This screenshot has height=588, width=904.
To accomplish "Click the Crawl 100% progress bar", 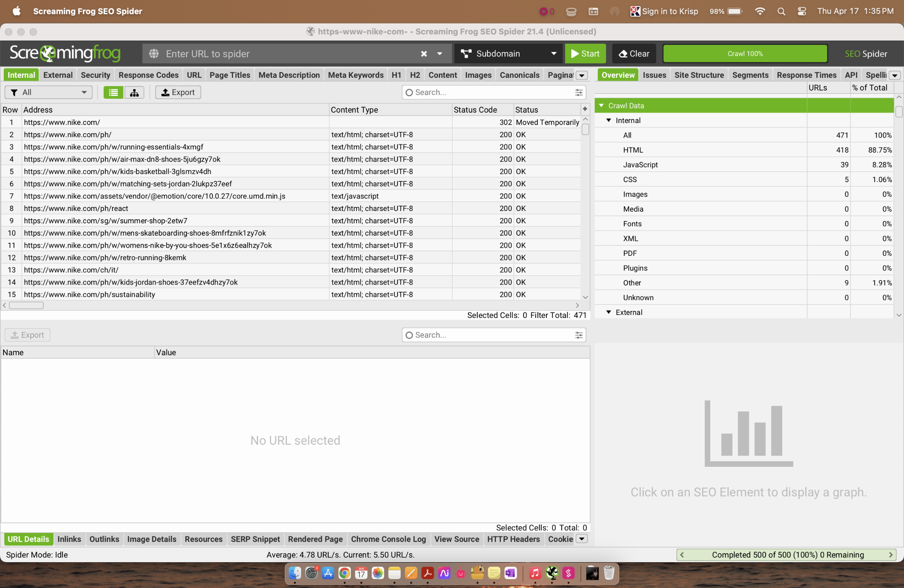I will [744, 54].
